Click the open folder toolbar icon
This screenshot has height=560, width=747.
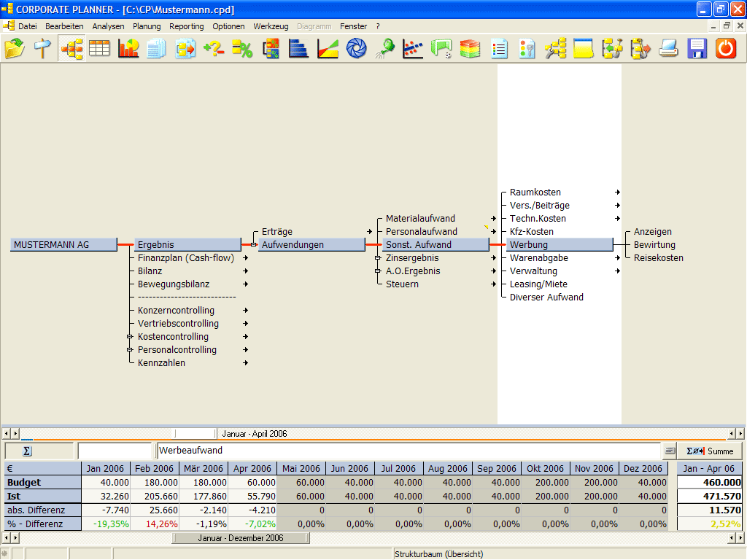point(15,49)
